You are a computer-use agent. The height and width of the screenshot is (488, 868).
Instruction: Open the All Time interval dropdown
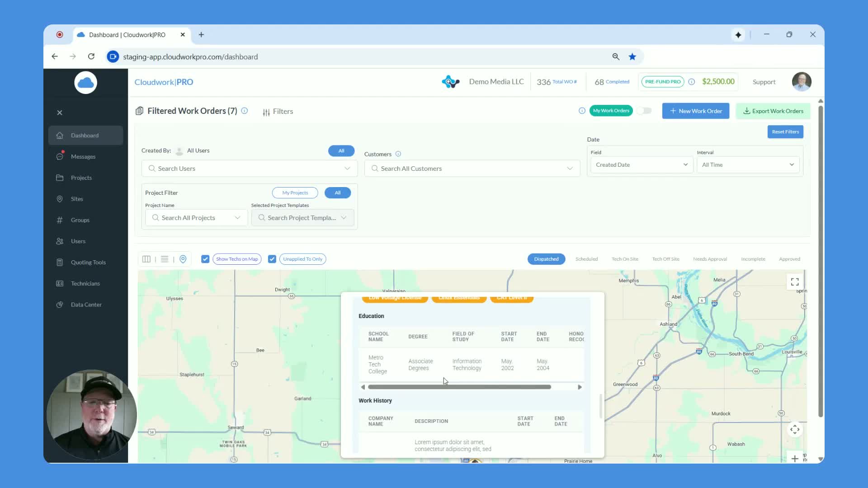click(x=748, y=165)
